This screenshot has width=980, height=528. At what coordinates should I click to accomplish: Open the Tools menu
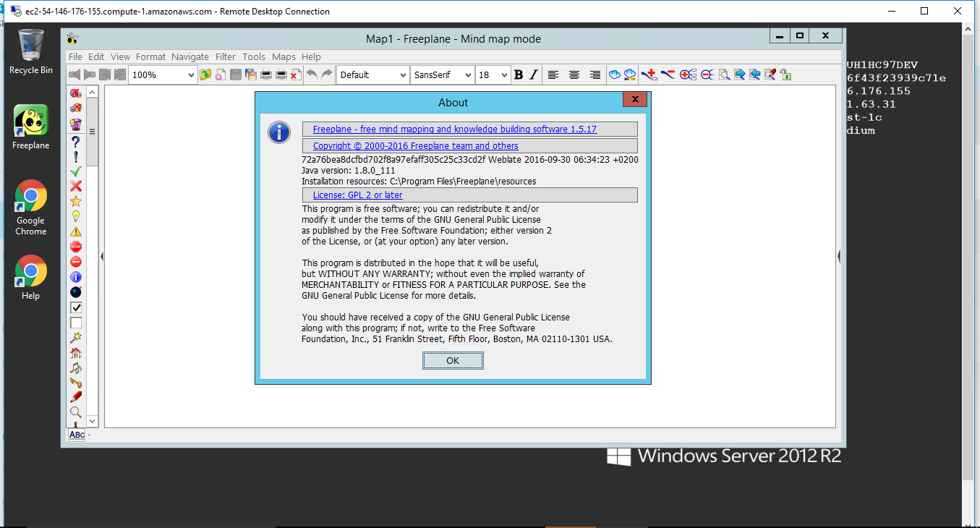[x=253, y=56]
